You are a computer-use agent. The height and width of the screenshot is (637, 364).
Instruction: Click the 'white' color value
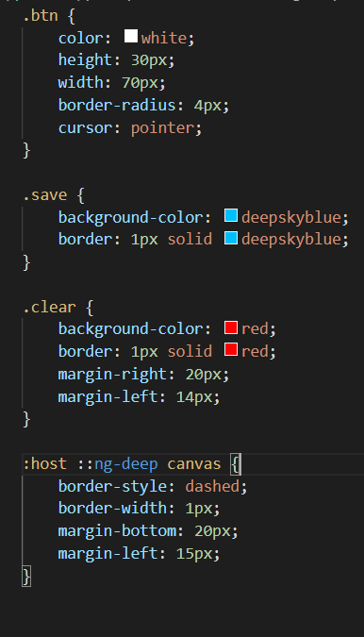(163, 38)
